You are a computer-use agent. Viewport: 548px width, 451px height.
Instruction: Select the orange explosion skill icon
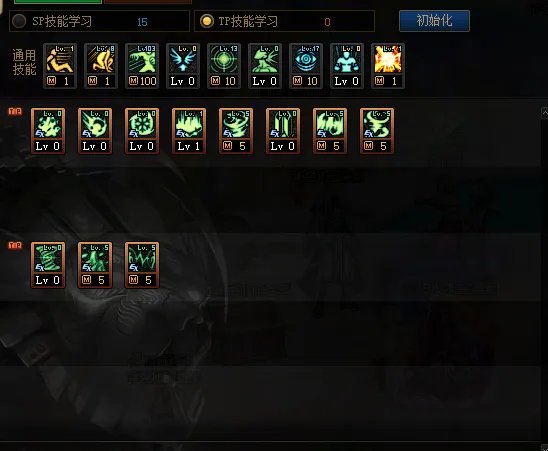pos(388,66)
